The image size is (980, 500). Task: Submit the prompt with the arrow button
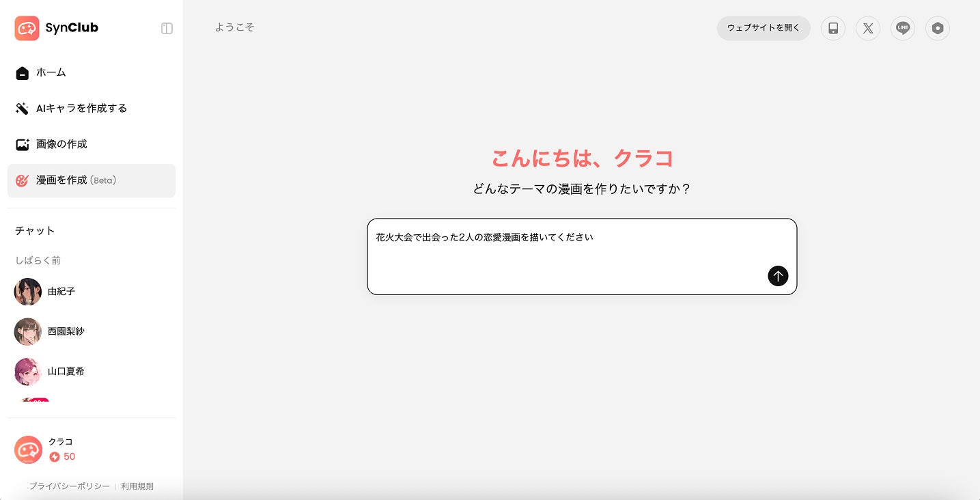[778, 276]
